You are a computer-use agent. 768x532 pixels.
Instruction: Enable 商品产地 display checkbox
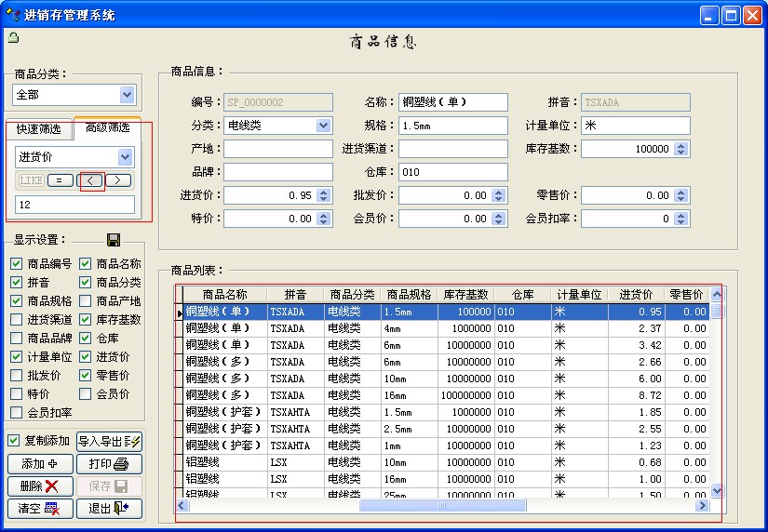click(86, 301)
